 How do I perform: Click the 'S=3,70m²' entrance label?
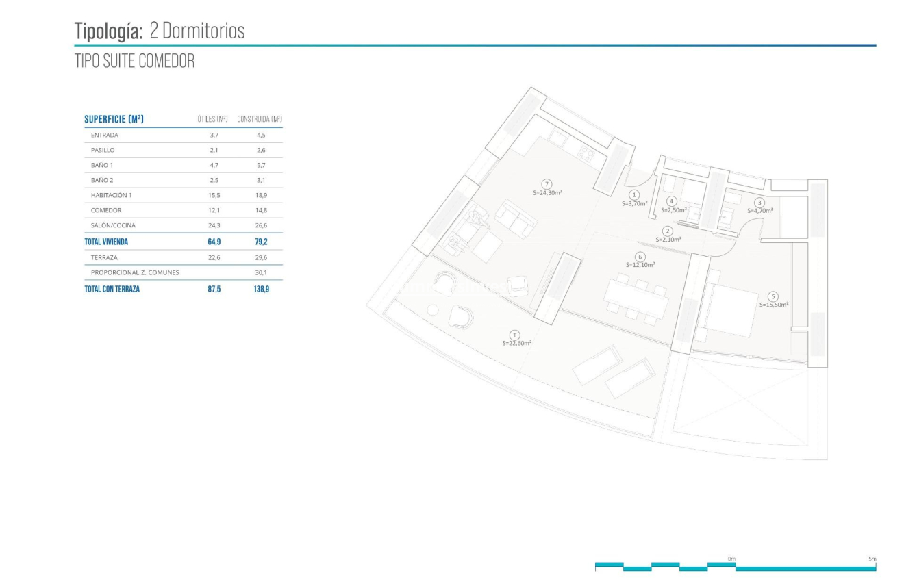(x=634, y=204)
